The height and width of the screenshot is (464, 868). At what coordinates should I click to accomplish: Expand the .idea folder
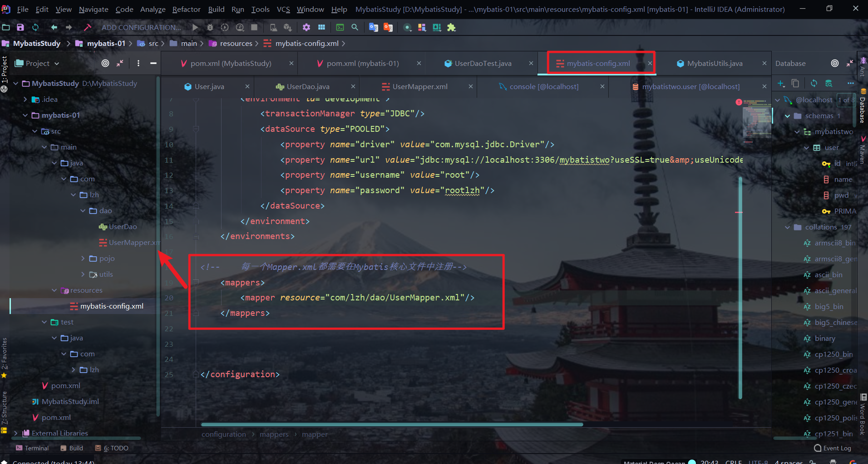(25, 99)
